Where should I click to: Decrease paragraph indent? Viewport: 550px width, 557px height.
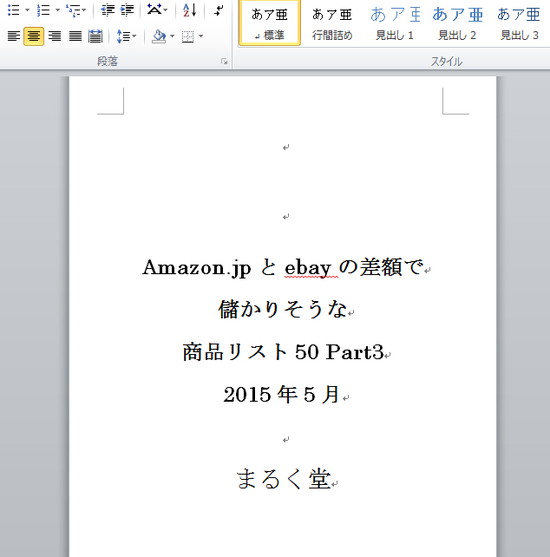(107, 10)
